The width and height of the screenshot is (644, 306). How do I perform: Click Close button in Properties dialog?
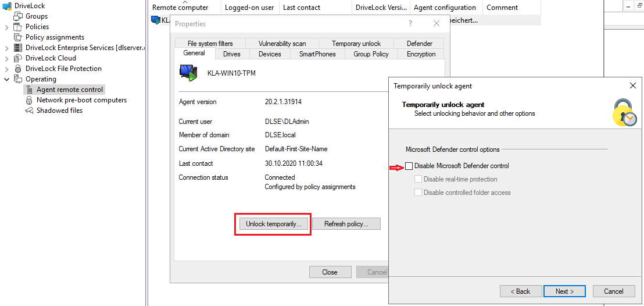coord(330,272)
